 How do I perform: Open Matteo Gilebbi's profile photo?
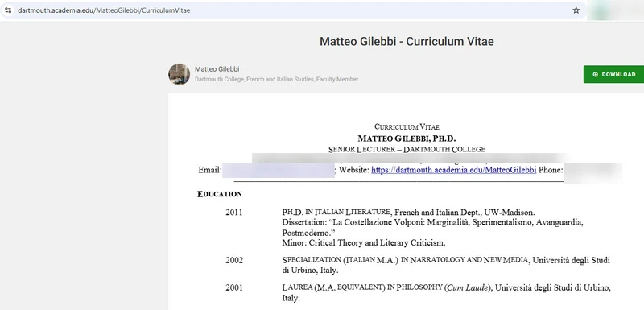179,74
